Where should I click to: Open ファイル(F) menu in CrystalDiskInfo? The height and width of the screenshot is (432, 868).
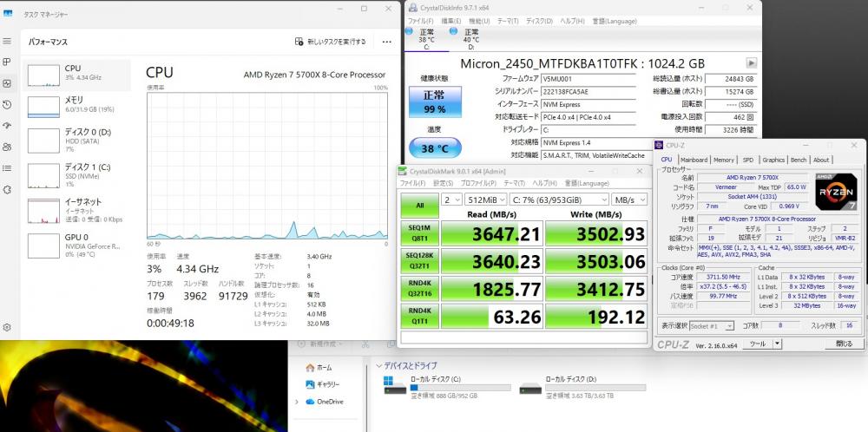coord(421,21)
